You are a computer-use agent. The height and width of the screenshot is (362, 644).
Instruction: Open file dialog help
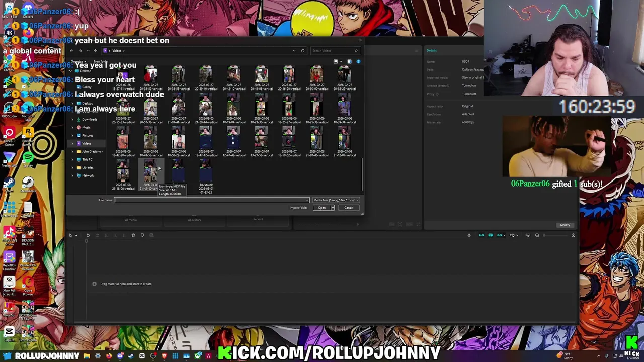pyautogui.click(x=358, y=61)
